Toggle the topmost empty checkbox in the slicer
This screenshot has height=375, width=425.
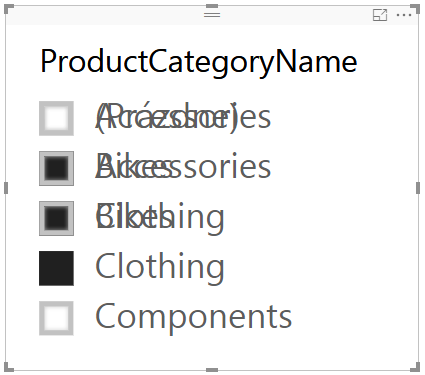coord(56,118)
